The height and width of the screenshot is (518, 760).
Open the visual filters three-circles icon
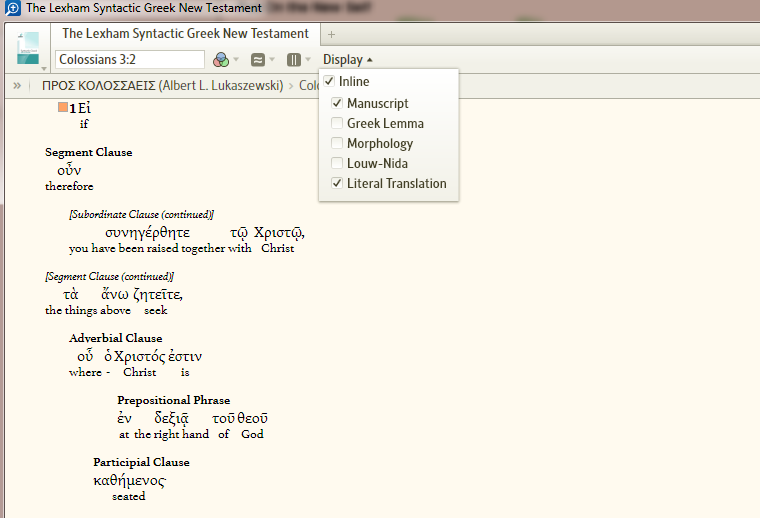tap(221, 60)
